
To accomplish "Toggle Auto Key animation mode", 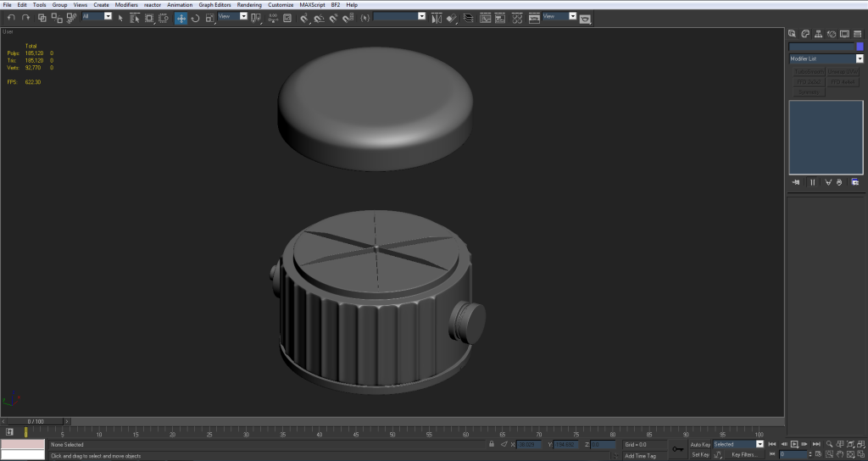I will pyautogui.click(x=700, y=444).
